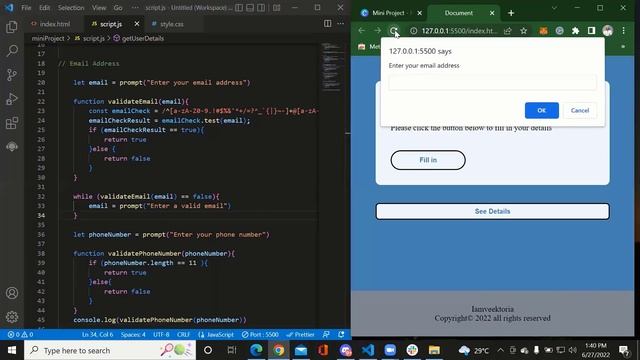Toggle secondary side bar layout icon
640x360 pixels.
pos(261,8)
